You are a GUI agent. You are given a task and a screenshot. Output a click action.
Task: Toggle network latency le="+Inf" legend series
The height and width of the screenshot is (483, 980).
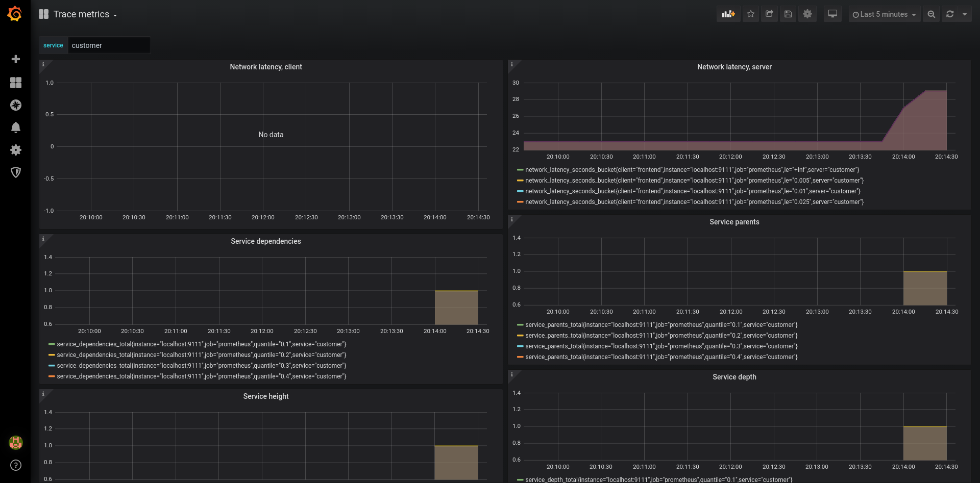pos(692,170)
